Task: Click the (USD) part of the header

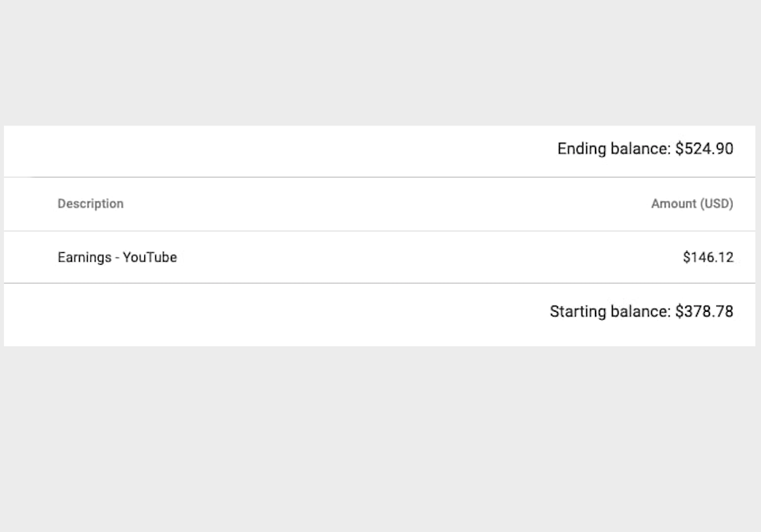Action: click(716, 204)
